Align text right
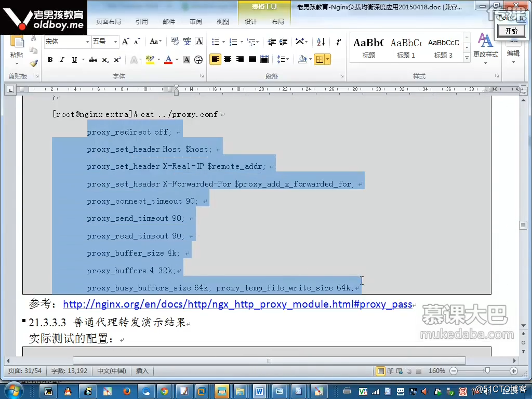Image resolution: width=532 pixels, height=399 pixels. click(x=240, y=59)
